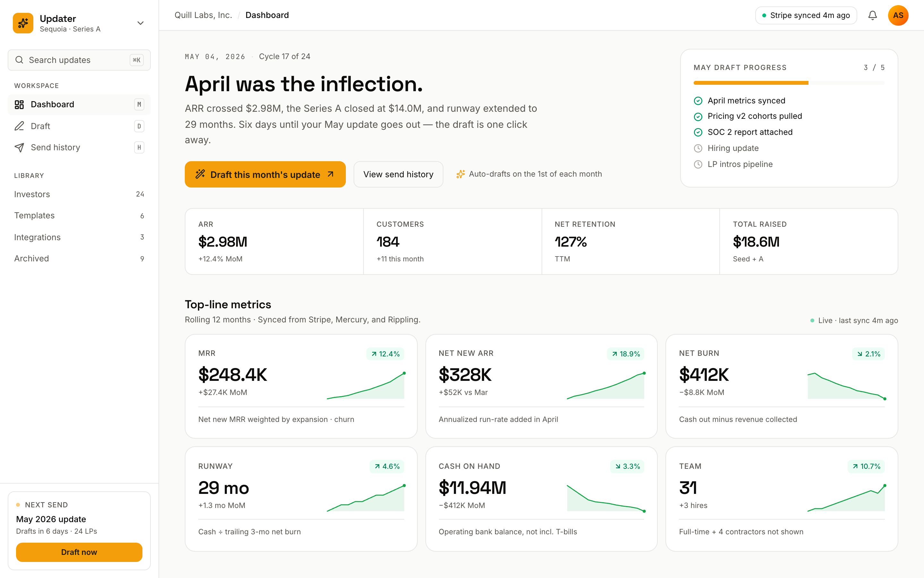Click the $328K Net New ARR value

465,375
